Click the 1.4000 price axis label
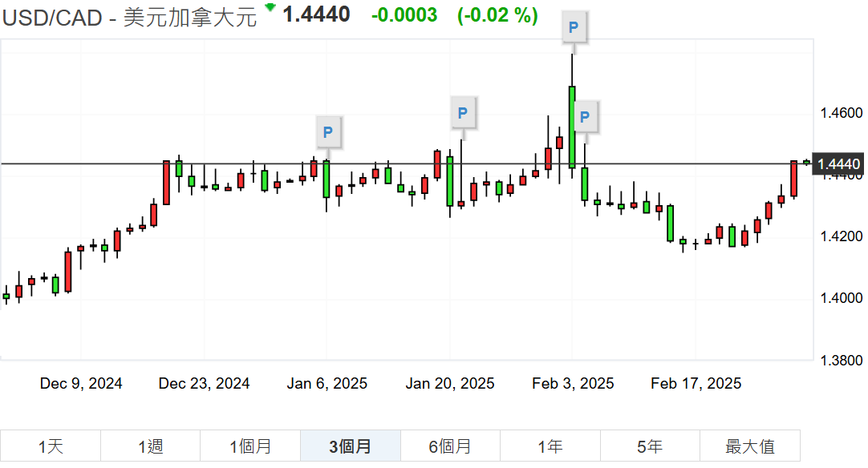The height and width of the screenshot is (468, 868). (x=841, y=298)
